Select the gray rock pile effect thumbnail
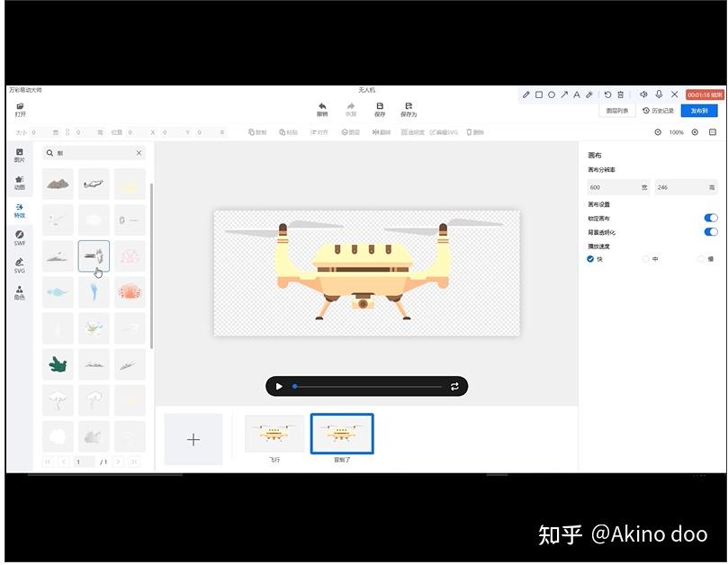This screenshot has width=728, height=565. 58,184
